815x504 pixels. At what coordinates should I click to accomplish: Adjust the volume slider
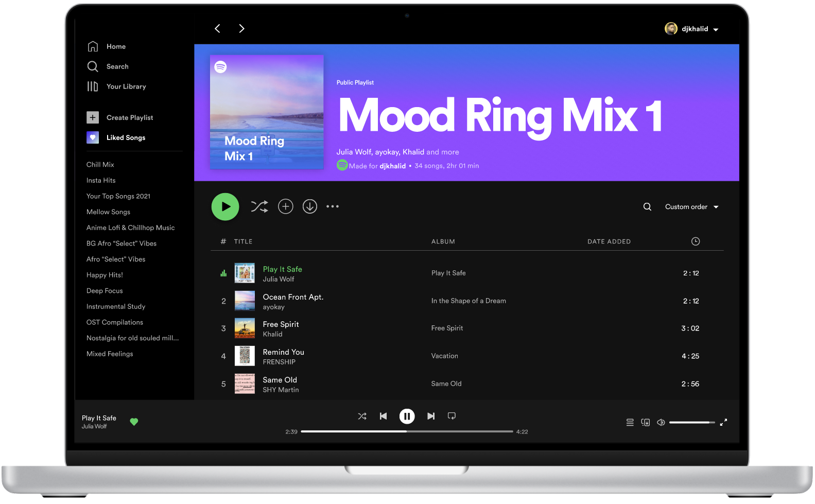tap(692, 422)
